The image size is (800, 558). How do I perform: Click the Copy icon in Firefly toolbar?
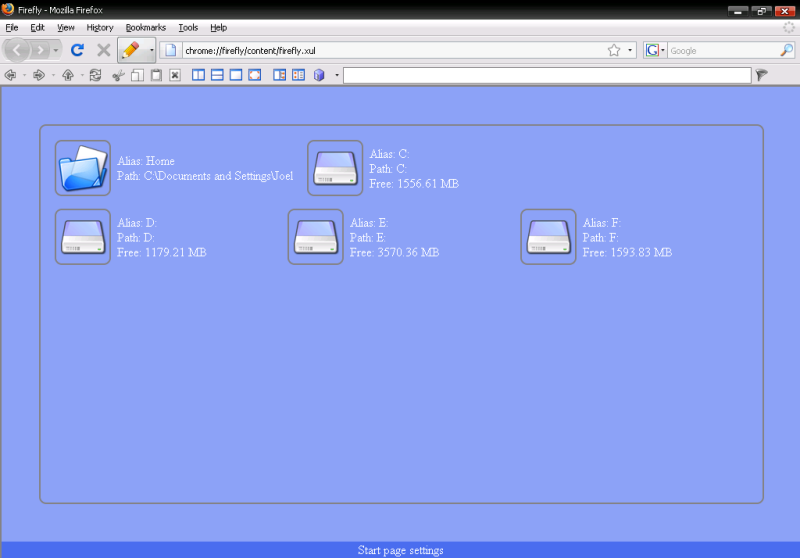(x=137, y=75)
